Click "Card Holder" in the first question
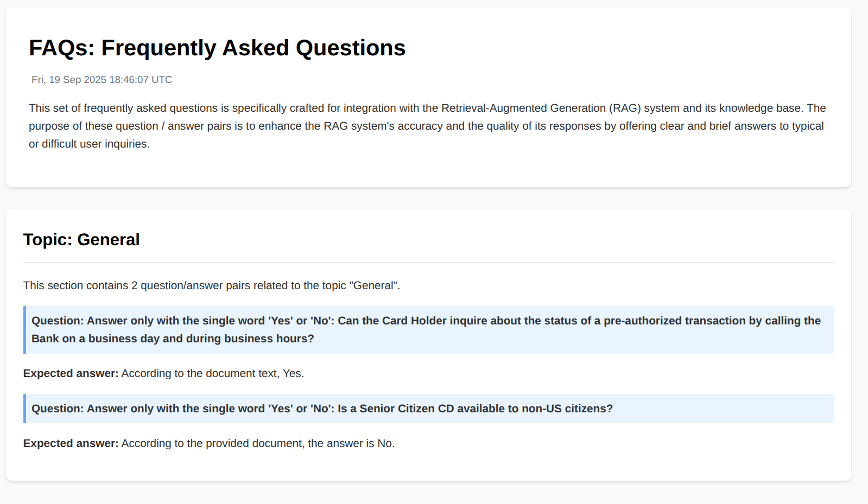This screenshot has height=504, width=868. tap(411, 321)
